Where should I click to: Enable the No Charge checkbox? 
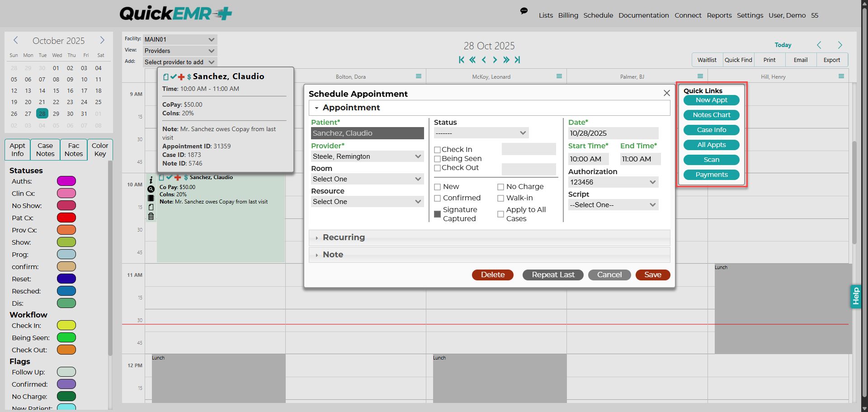pos(500,187)
